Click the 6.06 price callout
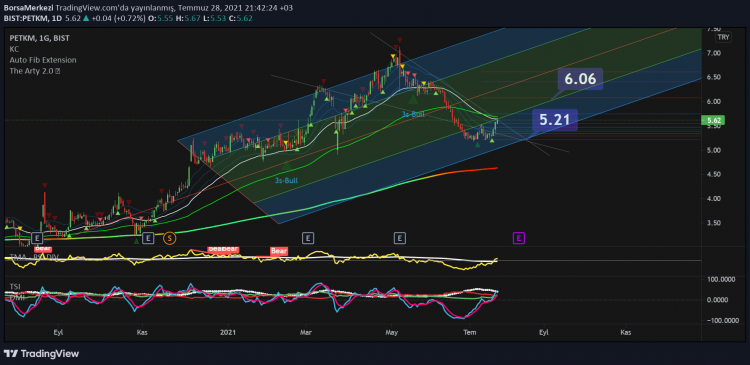The image size is (750, 365). (x=580, y=79)
